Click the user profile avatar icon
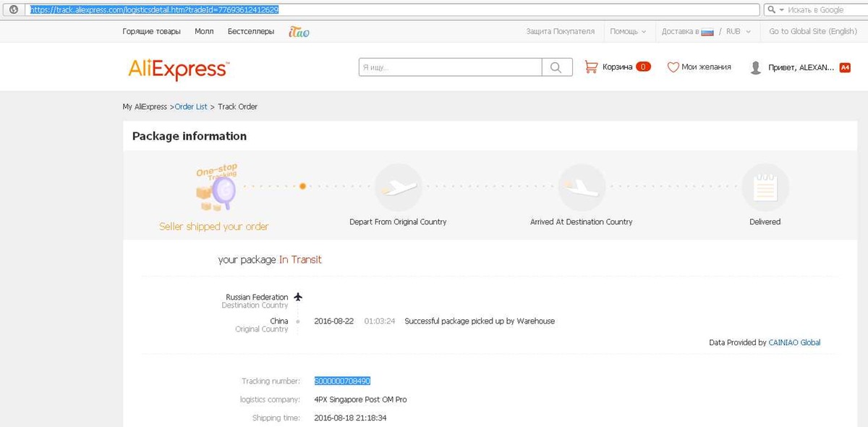 tap(756, 68)
